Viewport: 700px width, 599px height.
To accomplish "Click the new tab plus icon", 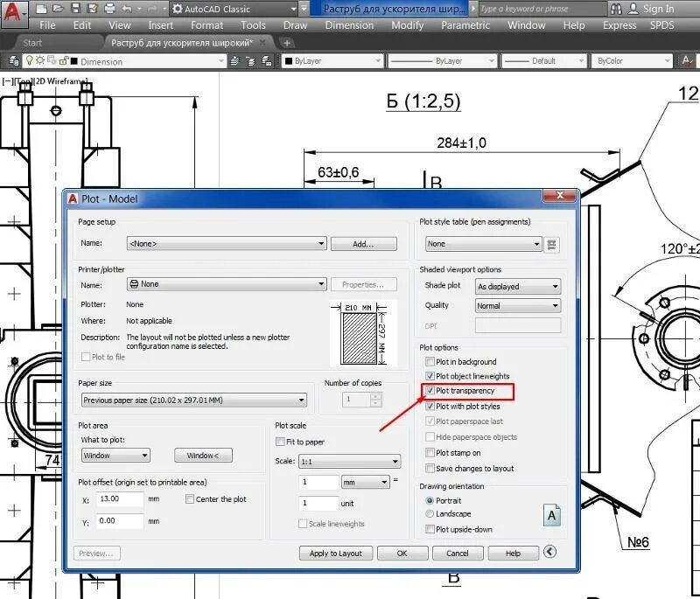I will pos(287,43).
